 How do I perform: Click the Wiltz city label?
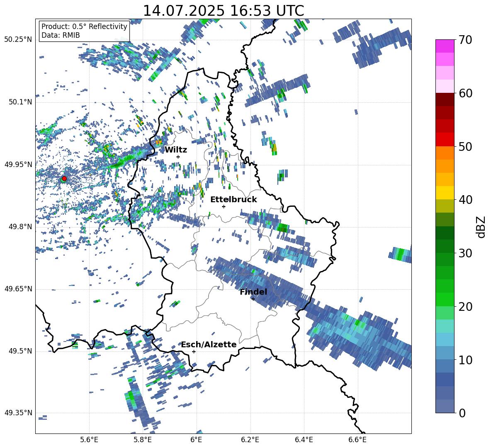[176, 150]
